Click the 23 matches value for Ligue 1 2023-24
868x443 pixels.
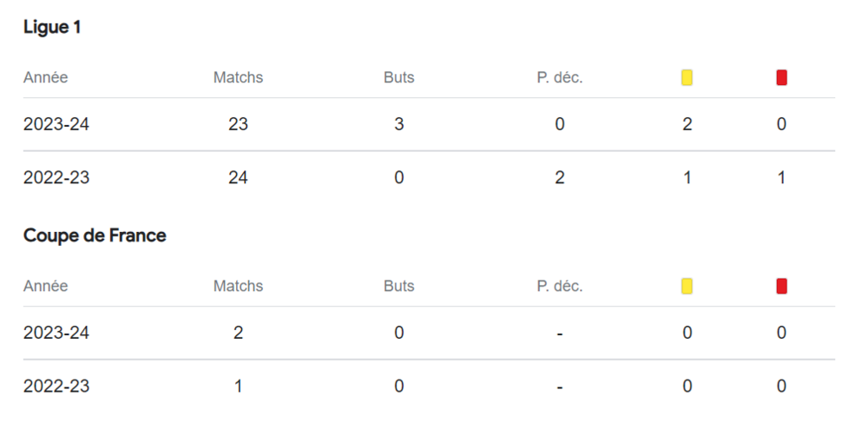(238, 124)
